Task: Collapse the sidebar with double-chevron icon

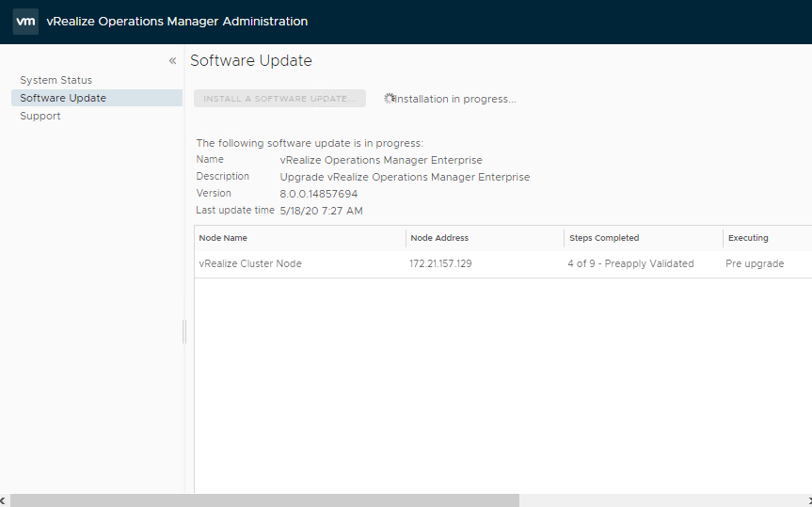Action: [172, 61]
